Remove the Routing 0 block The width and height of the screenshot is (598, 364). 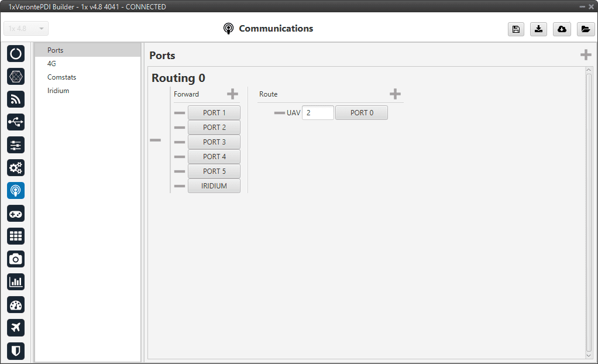(x=155, y=140)
